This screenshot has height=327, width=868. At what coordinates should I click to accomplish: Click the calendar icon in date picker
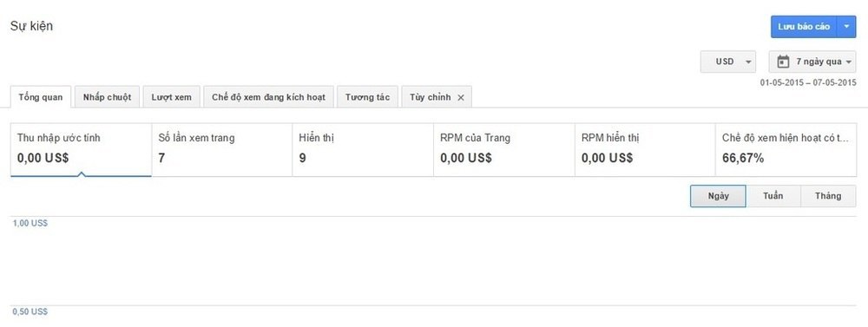click(x=783, y=62)
